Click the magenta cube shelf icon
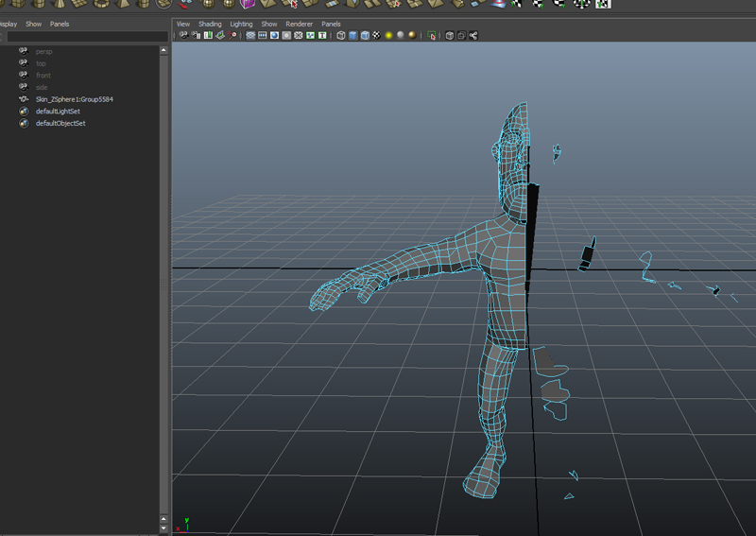756x536 pixels. 248,4
